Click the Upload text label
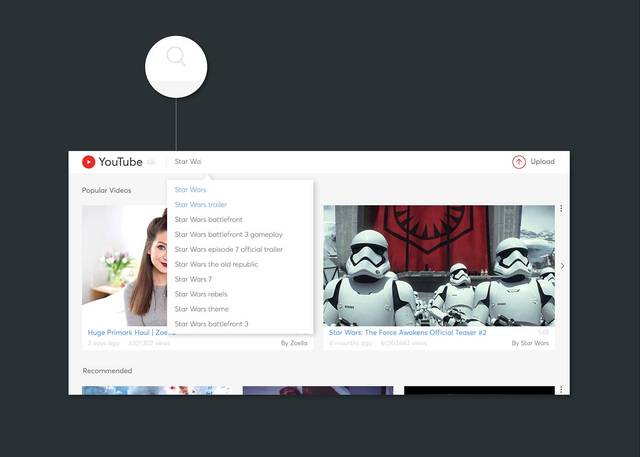This screenshot has height=457, width=640. click(542, 162)
